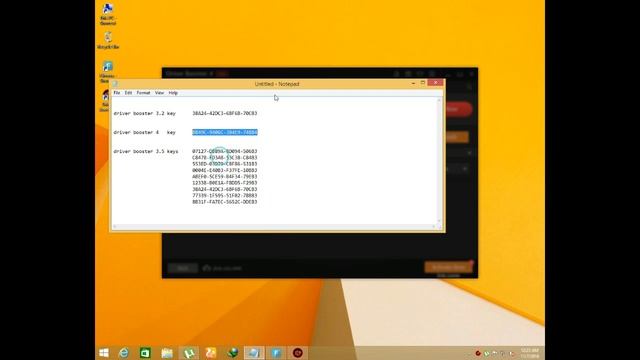Click the Notepad icon in the title bar
Image resolution: width=640 pixels, height=360 pixels.
(x=116, y=84)
